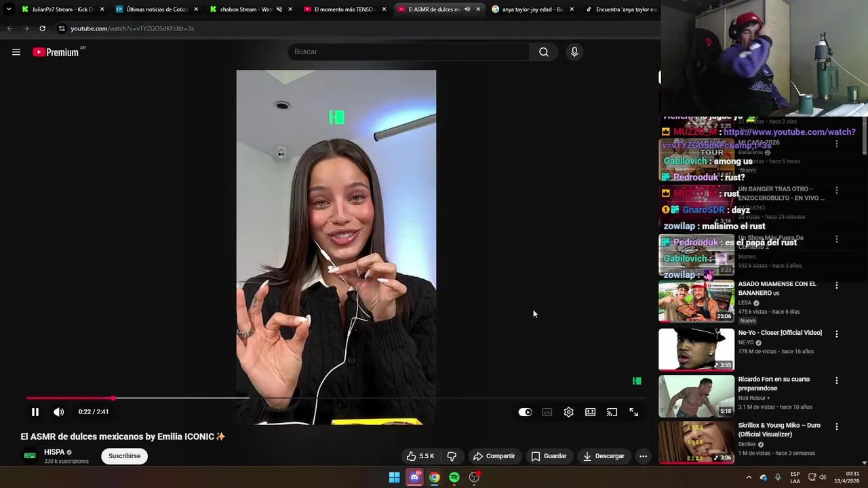View site information icon in address bar

tap(62, 28)
